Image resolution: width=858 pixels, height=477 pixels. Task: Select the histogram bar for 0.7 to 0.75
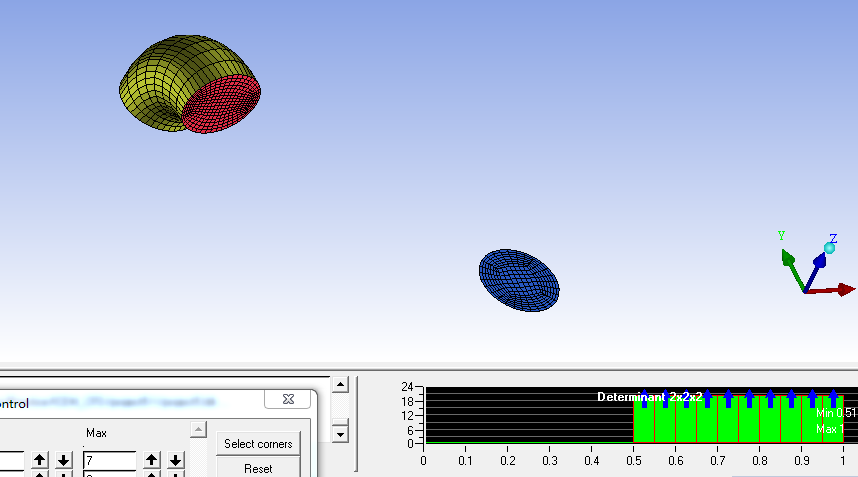click(x=728, y=418)
